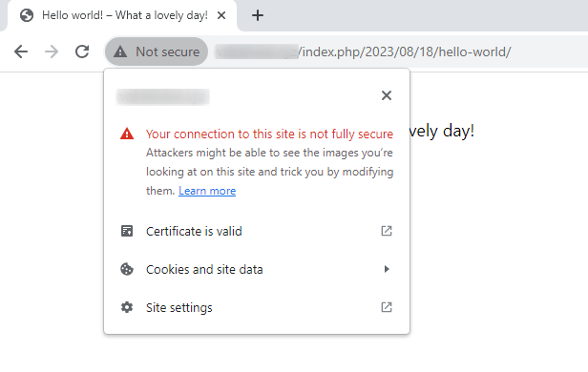The width and height of the screenshot is (588, 372).
Task: Click the forward navigation arrow
Action: click(52, 52)
